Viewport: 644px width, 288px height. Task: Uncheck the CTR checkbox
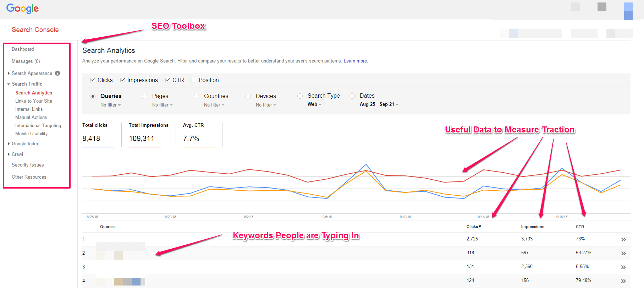(168, 80)
